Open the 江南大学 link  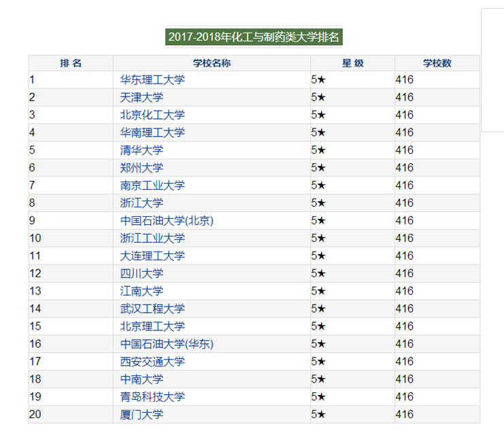pos(141,292)
